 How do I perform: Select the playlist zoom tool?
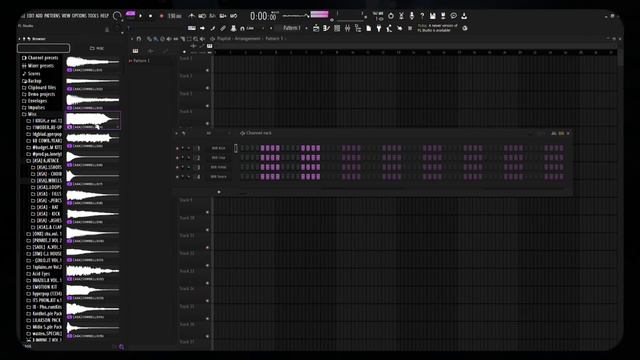196,39
